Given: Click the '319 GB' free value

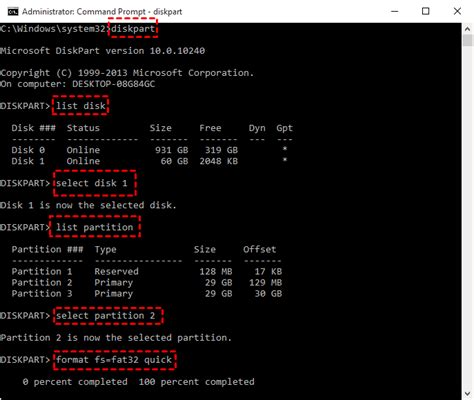Looking at the screenshot, I should click(221, 150).
